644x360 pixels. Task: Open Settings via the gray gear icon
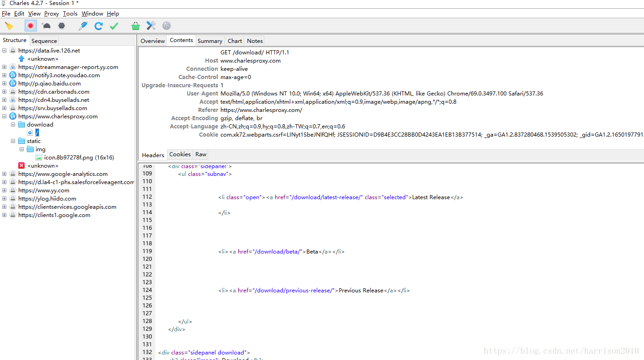[x=167, y=26]
